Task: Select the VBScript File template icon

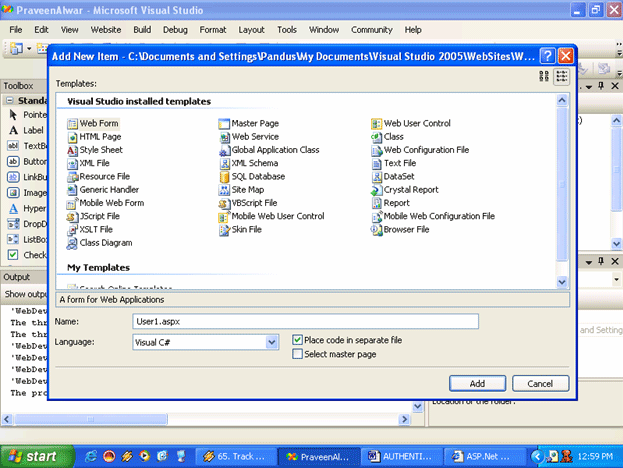Action: [224, 203]
